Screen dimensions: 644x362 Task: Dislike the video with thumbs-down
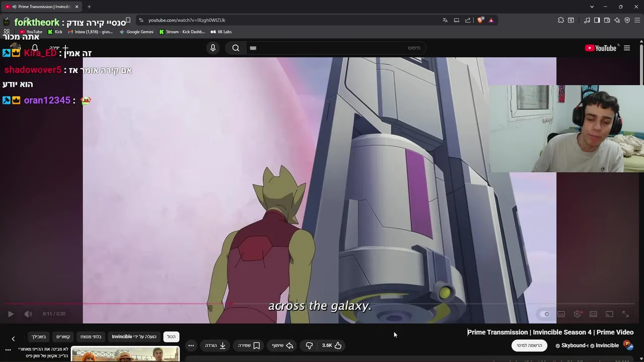tap(309, 345)
